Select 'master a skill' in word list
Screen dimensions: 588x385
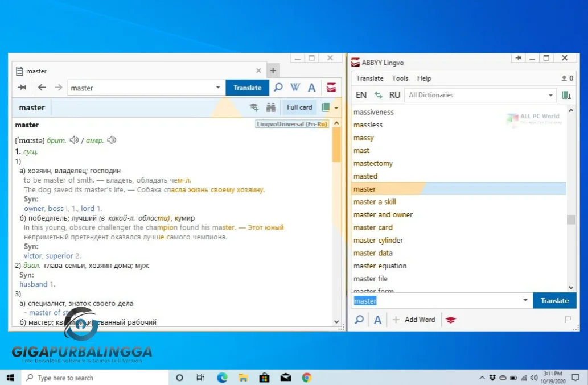(x=458, y=202)
